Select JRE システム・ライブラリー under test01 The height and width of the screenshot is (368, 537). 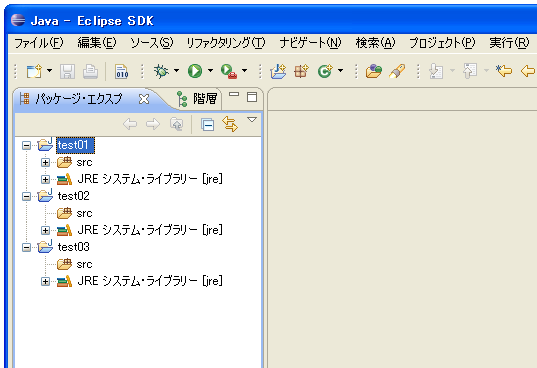pos(150,179)
